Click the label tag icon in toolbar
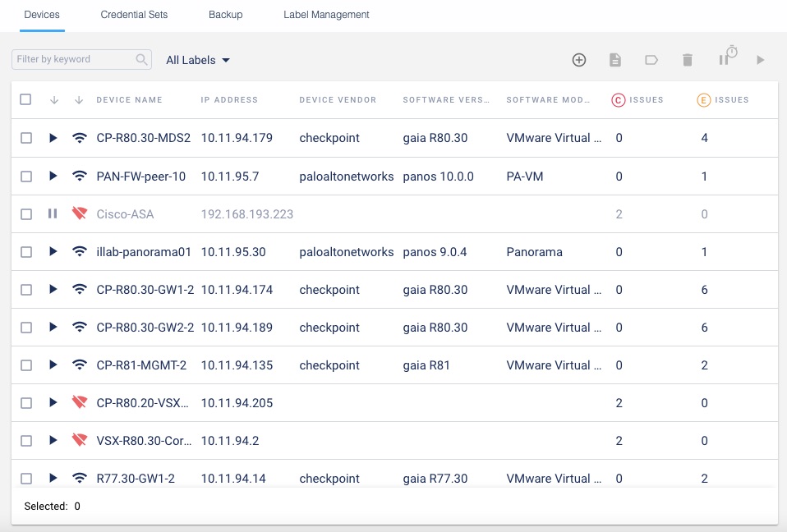 651,60
